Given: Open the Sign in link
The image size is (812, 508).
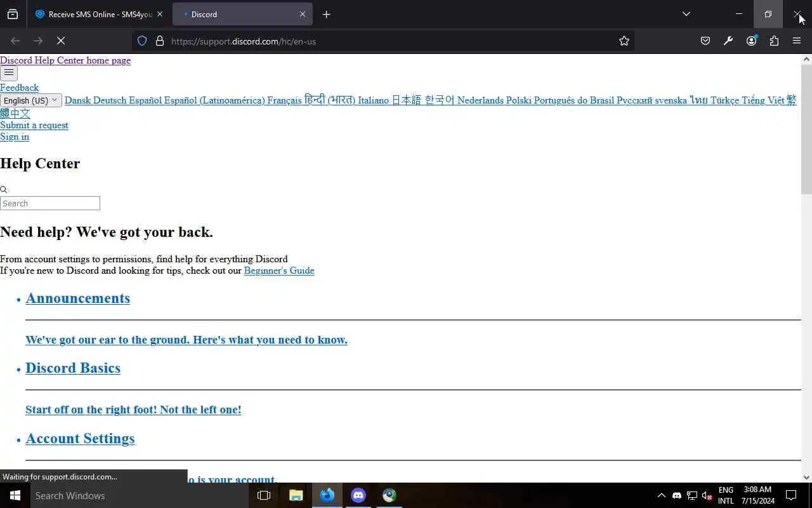Looking at the screenshot, I should click(15, 137).
